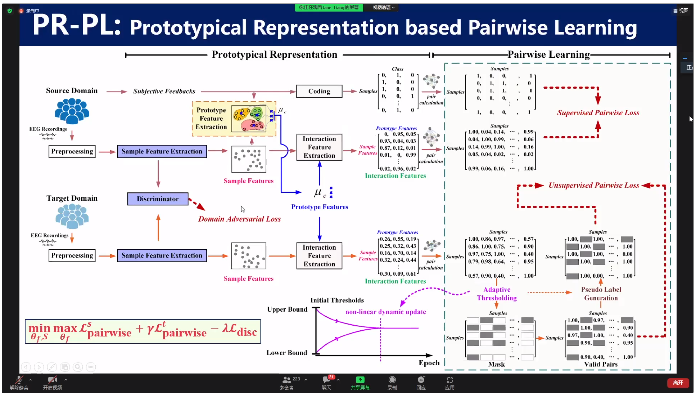The height and width of the screenshot is (393, 694).
Task: Unmute the microphone in the meeting toolbar
Action: coord(18,380)
